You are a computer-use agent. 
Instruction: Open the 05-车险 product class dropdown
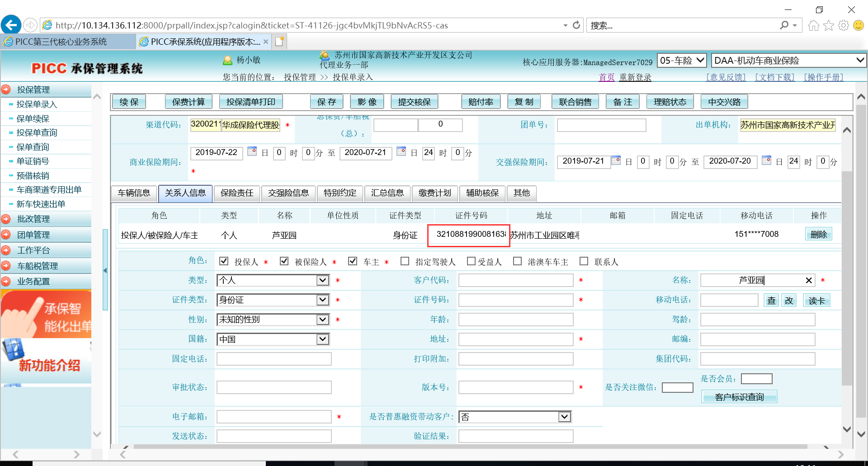click(682, 60)
